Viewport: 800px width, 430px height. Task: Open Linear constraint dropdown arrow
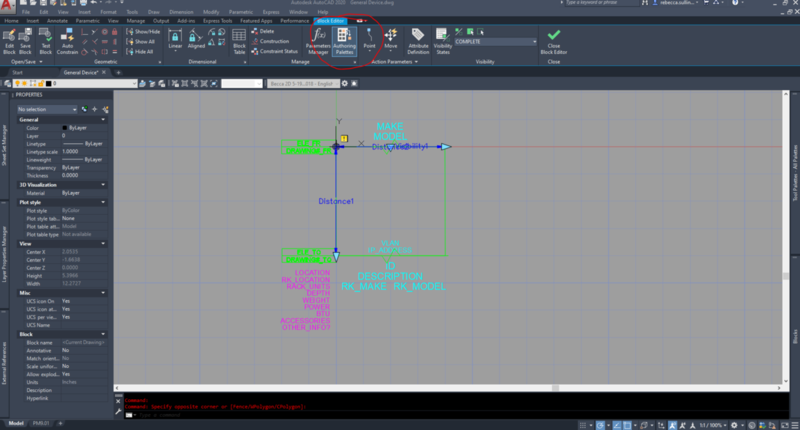point(175,50)
